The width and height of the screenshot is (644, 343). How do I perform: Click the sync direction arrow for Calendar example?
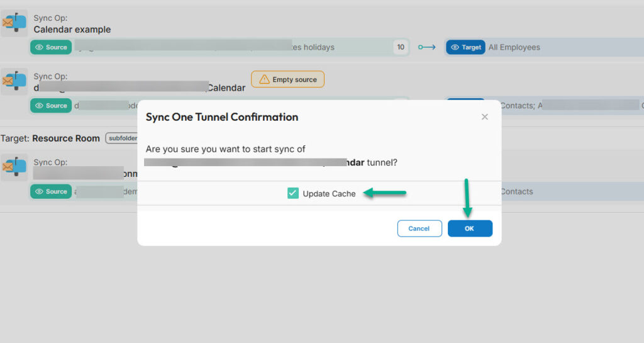pyautogui.click(x=427, y=47)
